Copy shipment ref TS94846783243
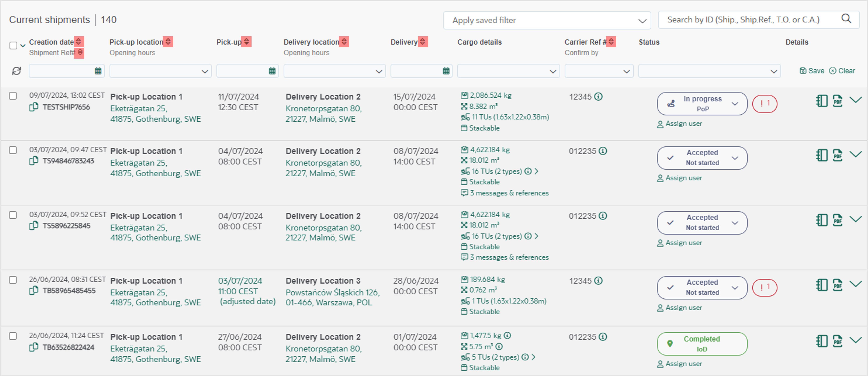 point(34,161)
